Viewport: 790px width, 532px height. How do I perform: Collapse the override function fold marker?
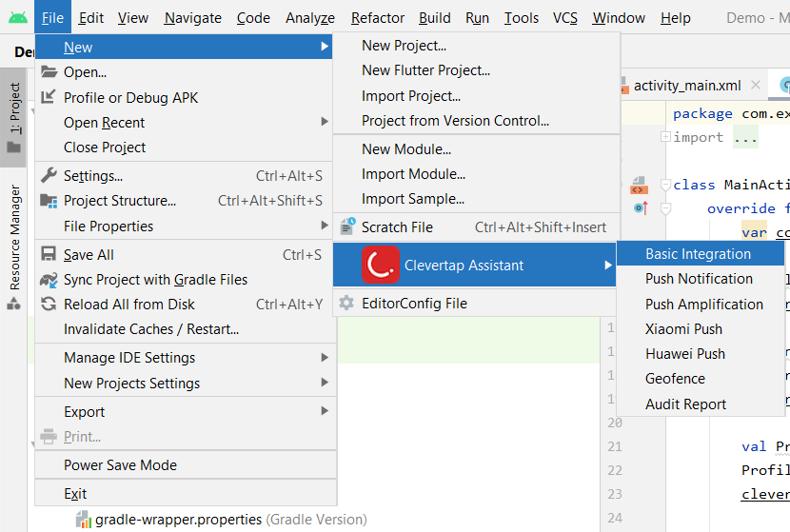665,208
